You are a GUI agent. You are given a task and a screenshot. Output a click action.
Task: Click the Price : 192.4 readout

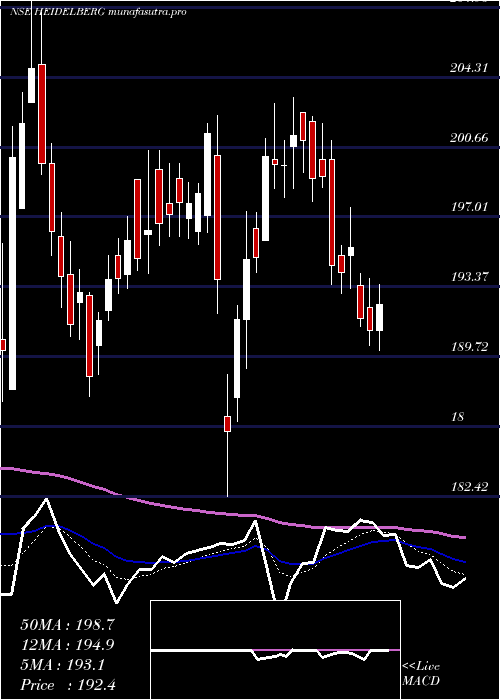tap(68, 685)
